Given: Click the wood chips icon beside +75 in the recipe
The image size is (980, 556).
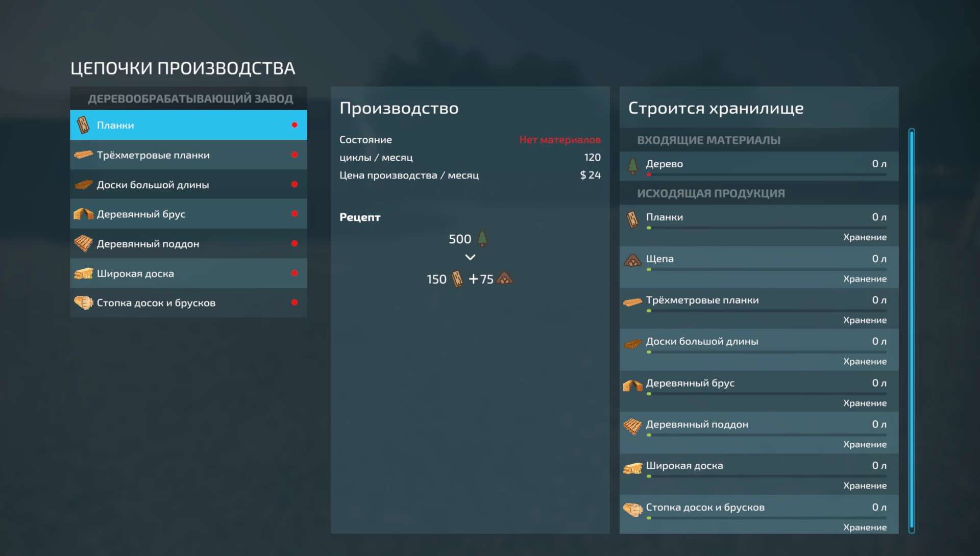Looking at the screenshot, I should pyautogui.click(x=504, y=279).
